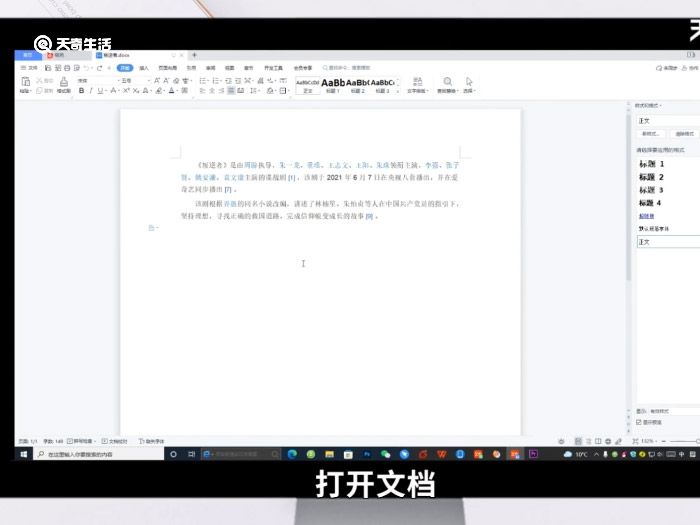The height and width of the screenshot is (525, 700).
Task: Apply Heading 1 from the style gallery
Action: (333, 86)
